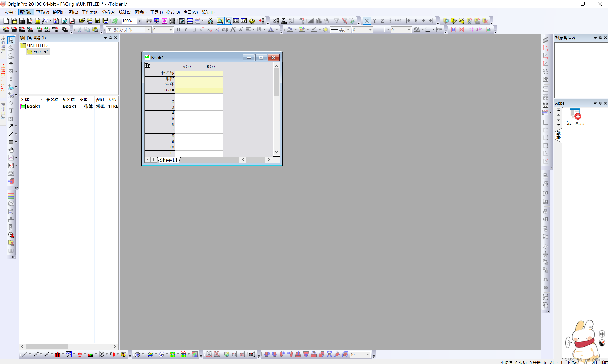608x364 pixels.
Task: Click the B(Y) column header
Action: click(x=211, y=67)
